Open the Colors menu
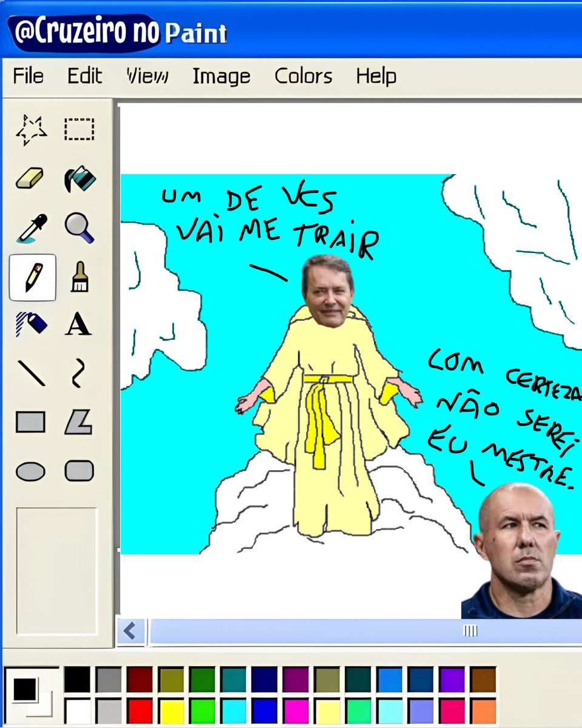 [x=303, y=76]
